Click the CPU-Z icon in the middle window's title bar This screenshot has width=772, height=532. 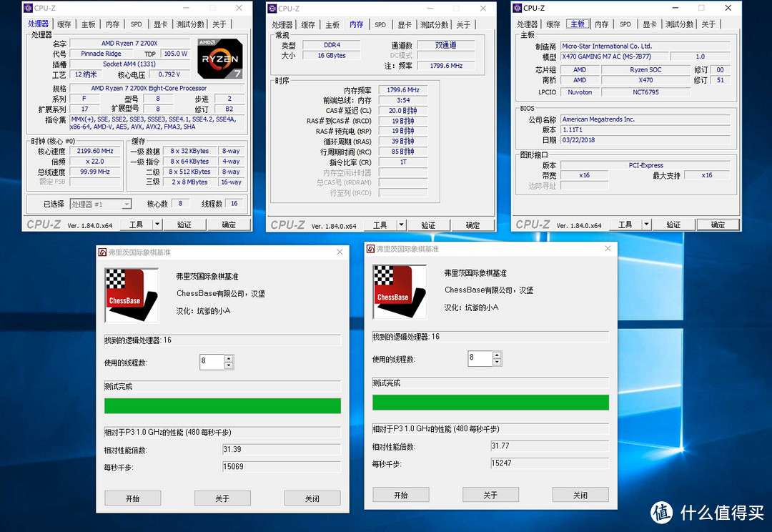[x=272, y=9]
